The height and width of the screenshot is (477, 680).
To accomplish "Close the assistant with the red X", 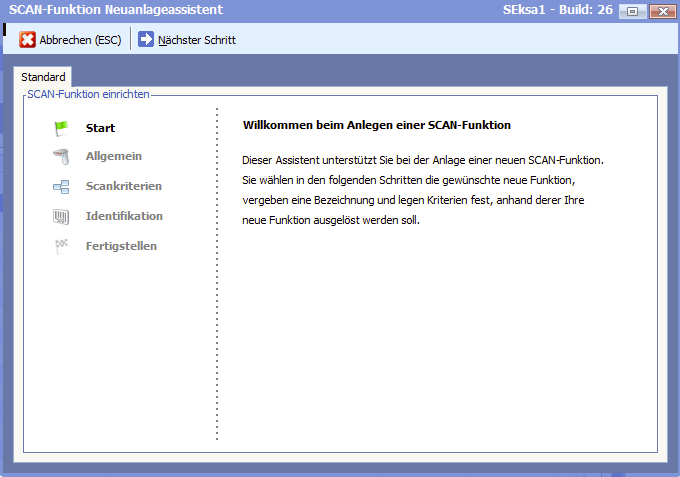I will [x=660, y=11].
